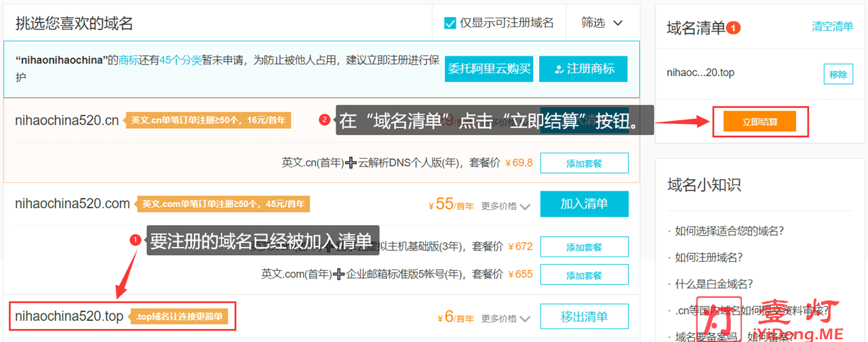Open the 筛选 filter dropdown
The image size is (868, 342).
click(601, 23)
